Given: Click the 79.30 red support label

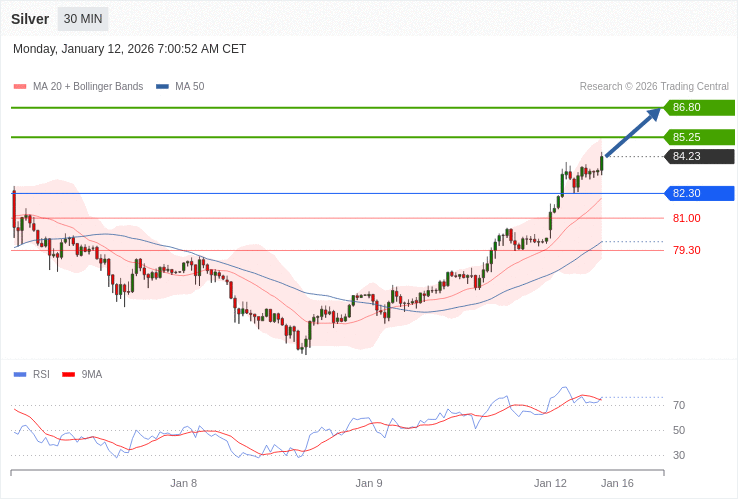Looking at the screenshot, I should tap(686, 250).
